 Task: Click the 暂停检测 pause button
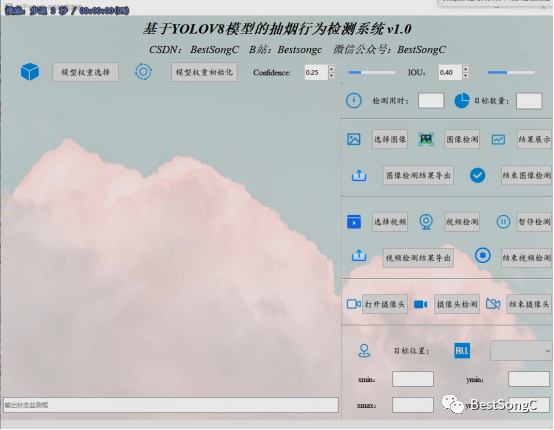point(534,222)
